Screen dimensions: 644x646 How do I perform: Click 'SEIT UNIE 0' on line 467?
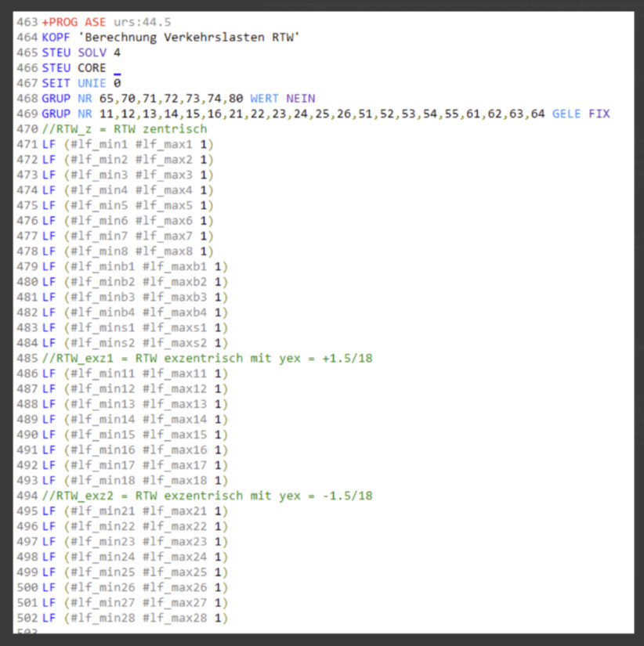[81, 83]
